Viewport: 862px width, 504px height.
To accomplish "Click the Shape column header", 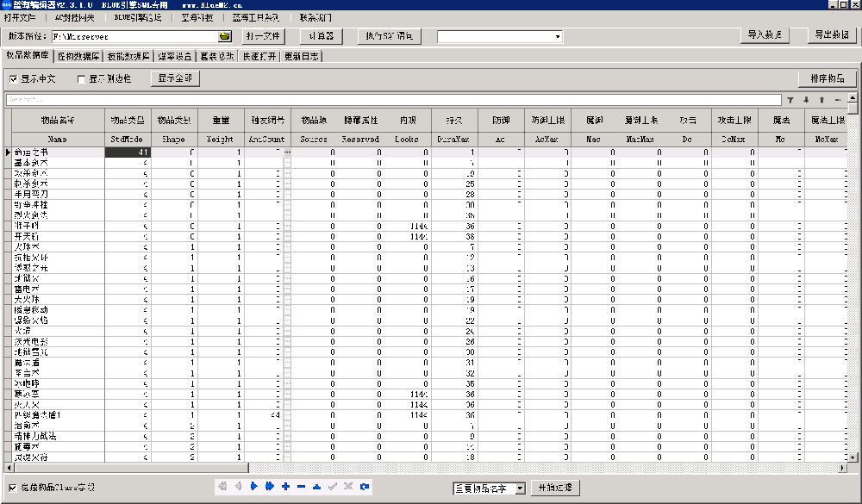I will coord(174,139).
